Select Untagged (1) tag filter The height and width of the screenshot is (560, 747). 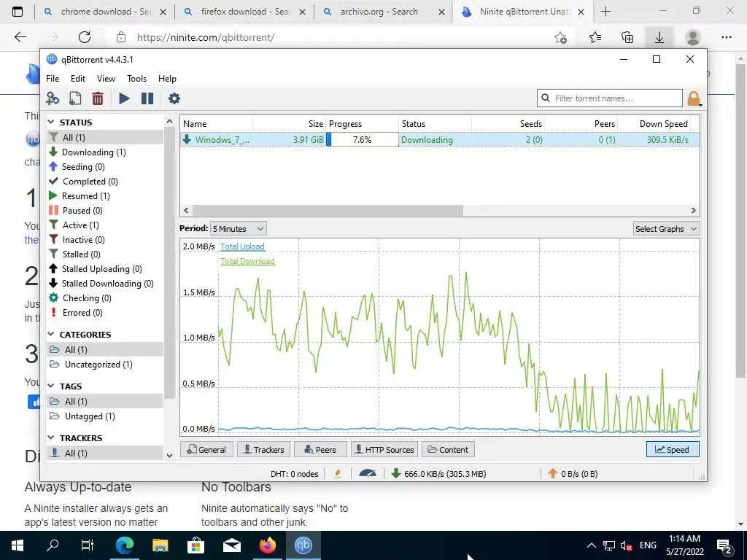point(90,416)
